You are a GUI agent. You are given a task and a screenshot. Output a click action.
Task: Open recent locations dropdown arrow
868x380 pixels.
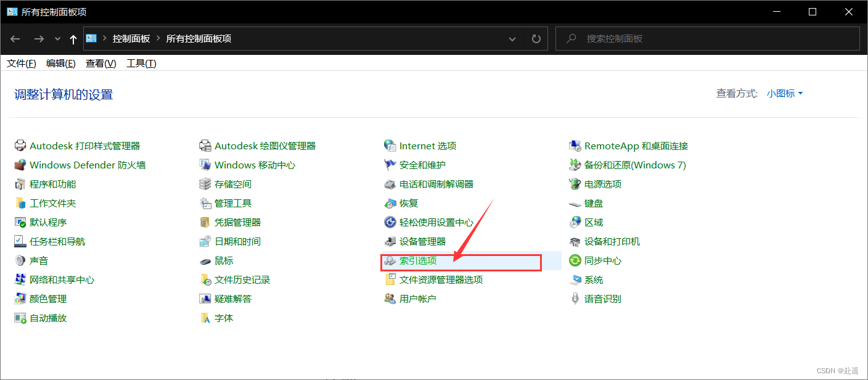point(58,39)
